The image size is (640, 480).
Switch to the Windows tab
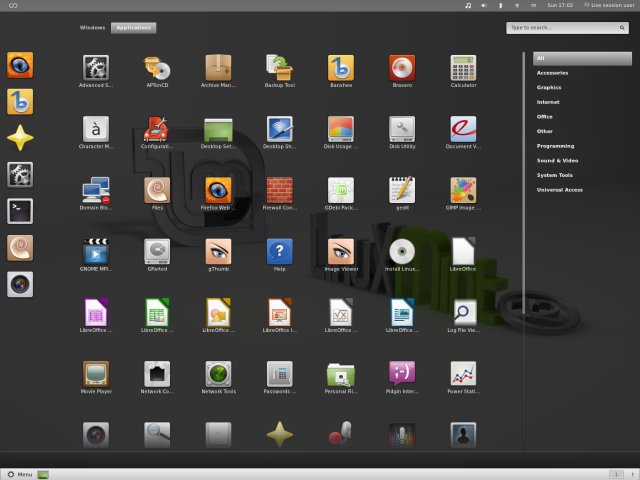point(93,28)
